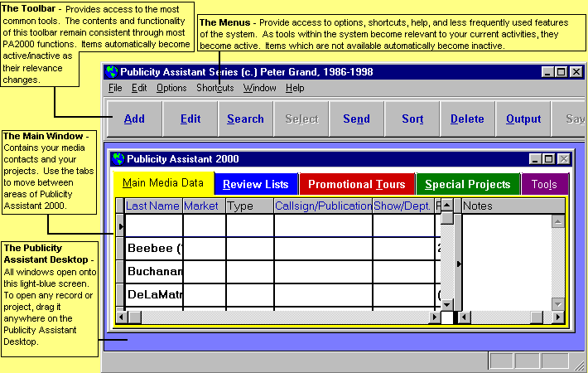Open the File menu
The width and height of the screenshot is (588, 373).
(115, 88)
